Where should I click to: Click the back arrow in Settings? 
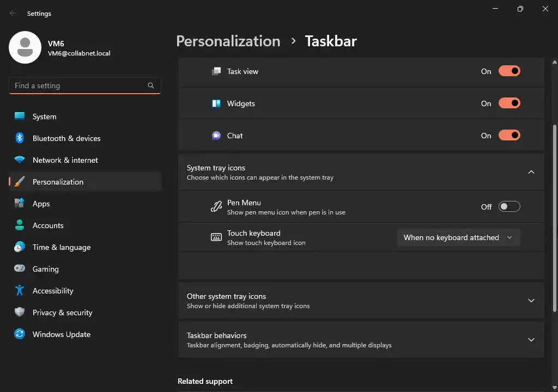click(13, 14)
